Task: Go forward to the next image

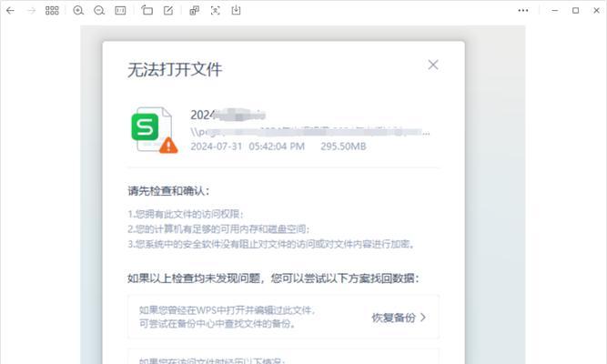Action: click(x=31, y=10)
